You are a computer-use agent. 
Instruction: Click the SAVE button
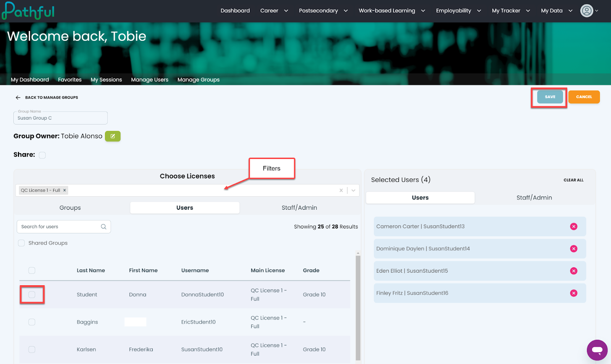550,97
